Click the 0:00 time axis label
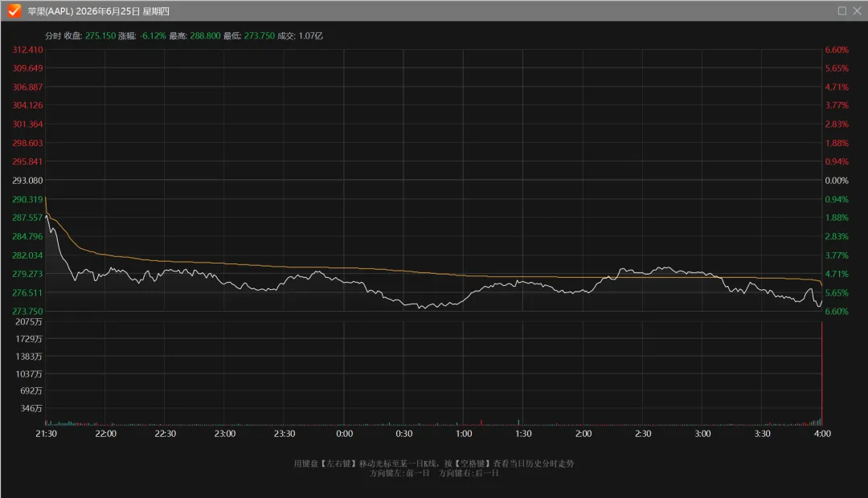The image size is (868, 498). click(x=344, y=434)
